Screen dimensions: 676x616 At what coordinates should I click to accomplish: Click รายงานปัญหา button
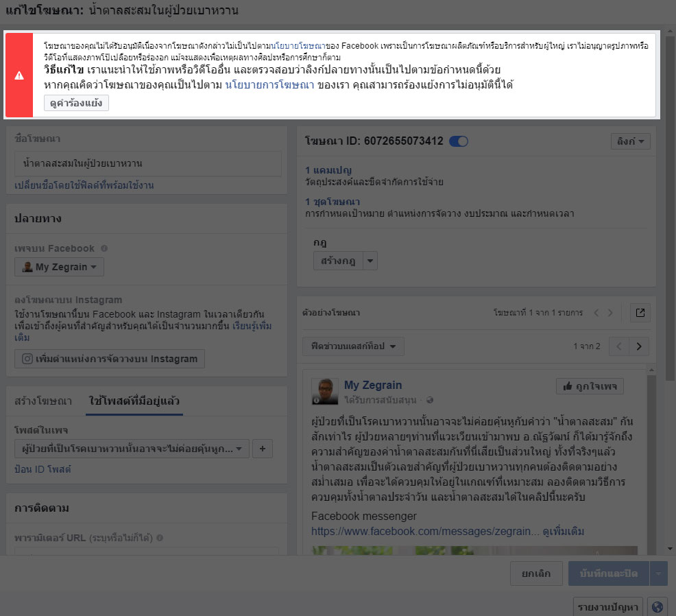coord(608,607)
